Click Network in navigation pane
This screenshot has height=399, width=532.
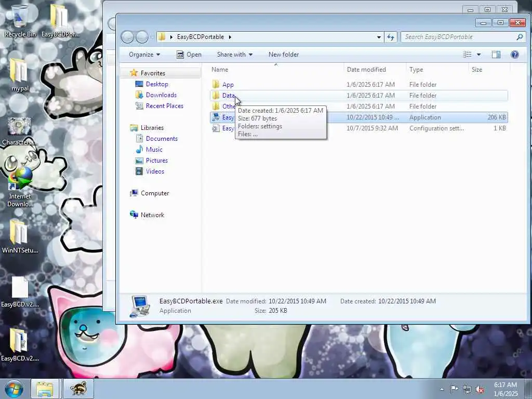[x=152, y=215]
